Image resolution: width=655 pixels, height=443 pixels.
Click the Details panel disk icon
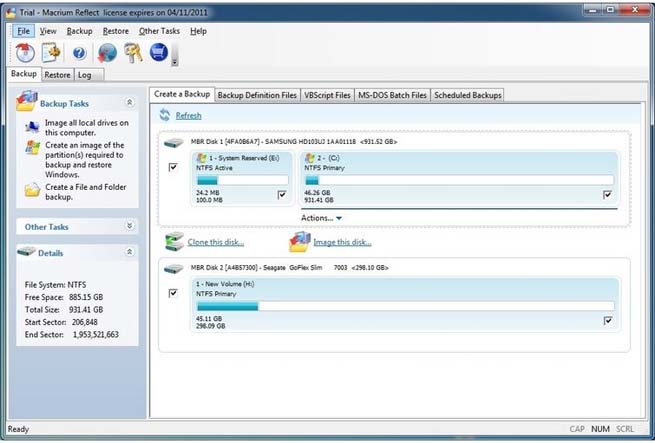click(x=26, y=252)
